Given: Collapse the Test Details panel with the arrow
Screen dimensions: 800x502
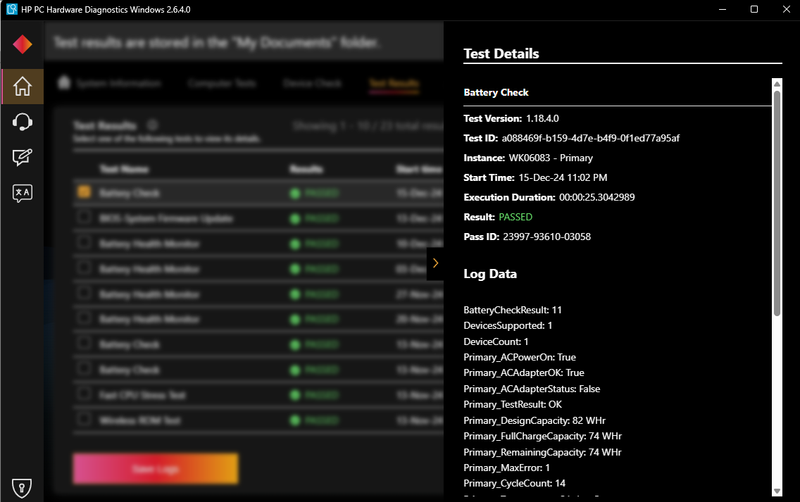Looking at the screenshot, I should [435, 263].
